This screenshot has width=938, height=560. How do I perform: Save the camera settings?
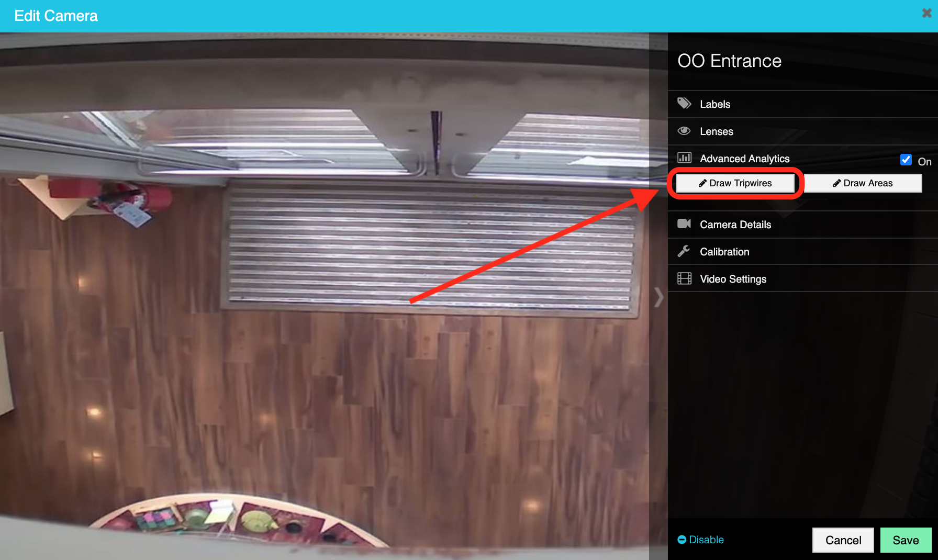(906, 540)
